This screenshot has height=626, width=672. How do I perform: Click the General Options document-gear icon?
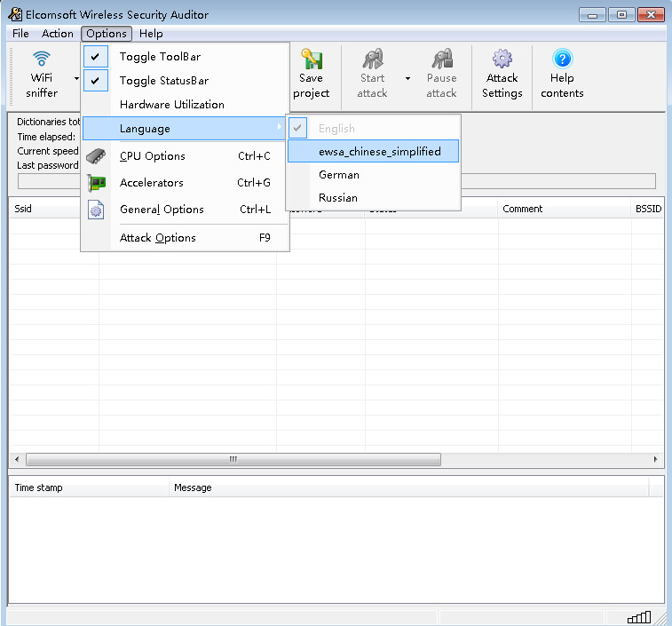click(96, 210)
